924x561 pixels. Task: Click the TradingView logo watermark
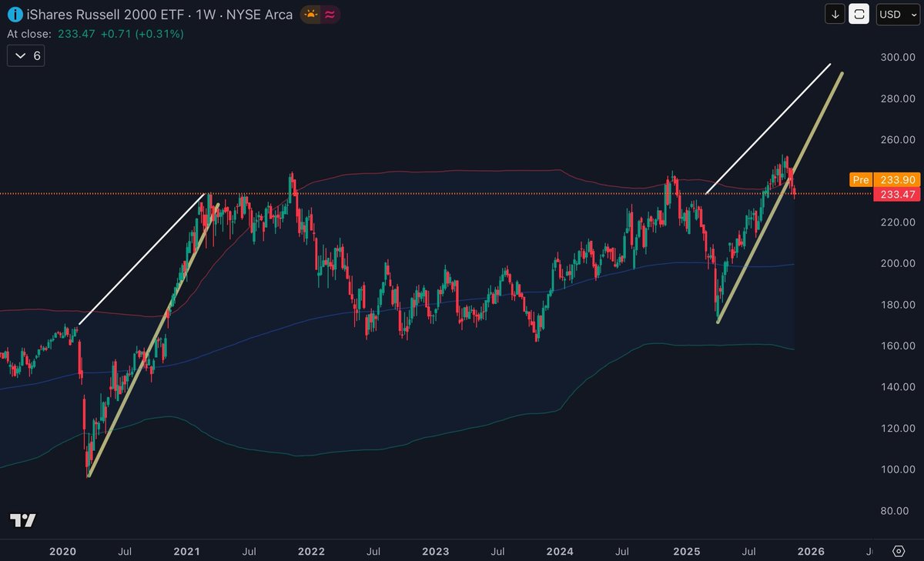(x=24, y=521)
